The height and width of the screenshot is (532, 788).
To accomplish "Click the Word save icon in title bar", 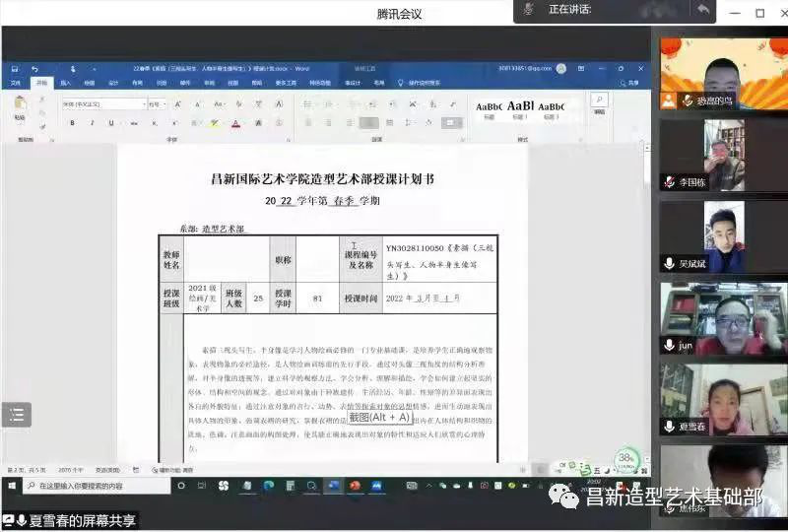I will point(14,69).
